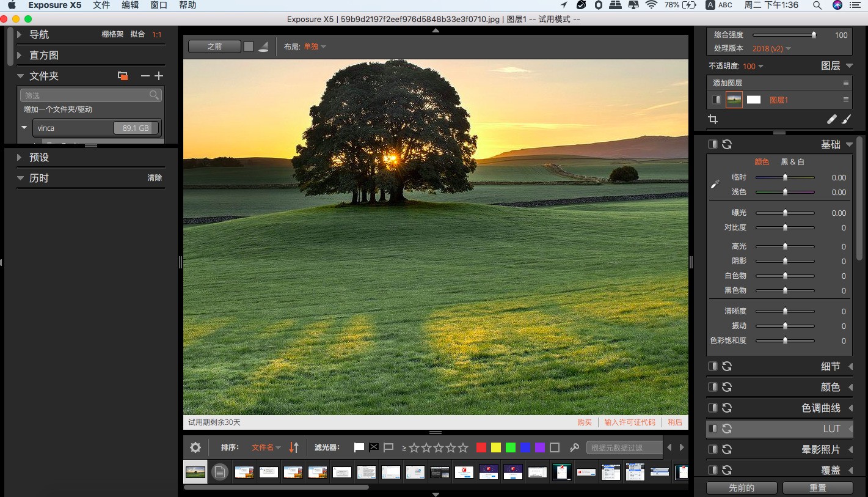Open 图层1 row menu icon
868x497 pixels.
click(846, 100)
